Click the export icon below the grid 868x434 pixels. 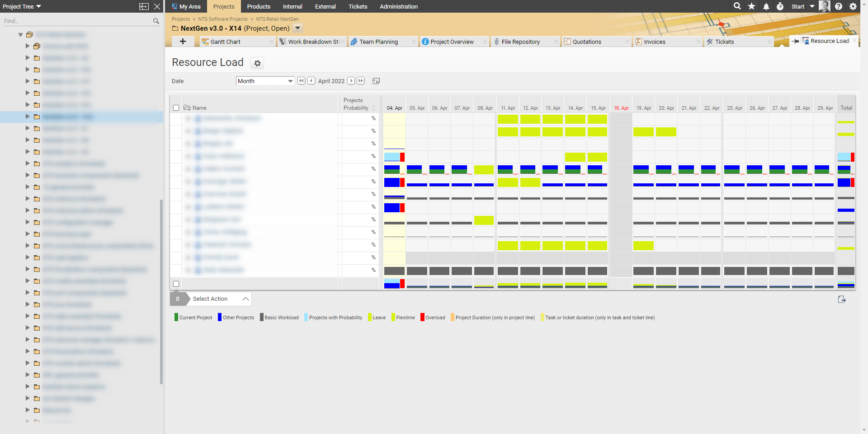pos(841,299)
